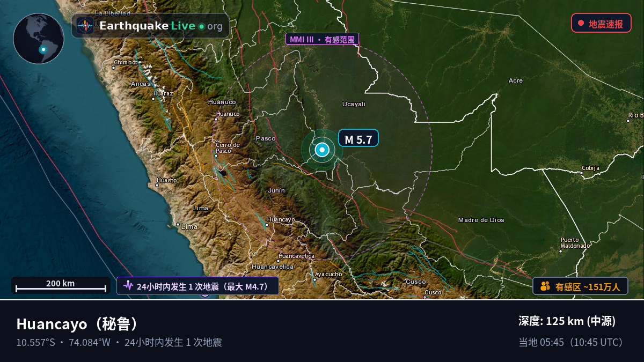Click the Ucayali region label
The image size is (644, 362).
tap(354, 104)
